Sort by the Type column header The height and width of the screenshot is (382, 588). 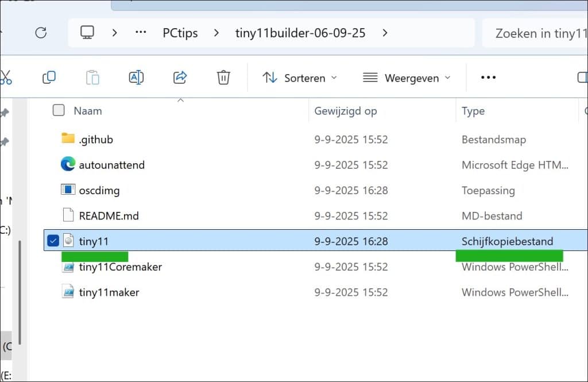473,111
